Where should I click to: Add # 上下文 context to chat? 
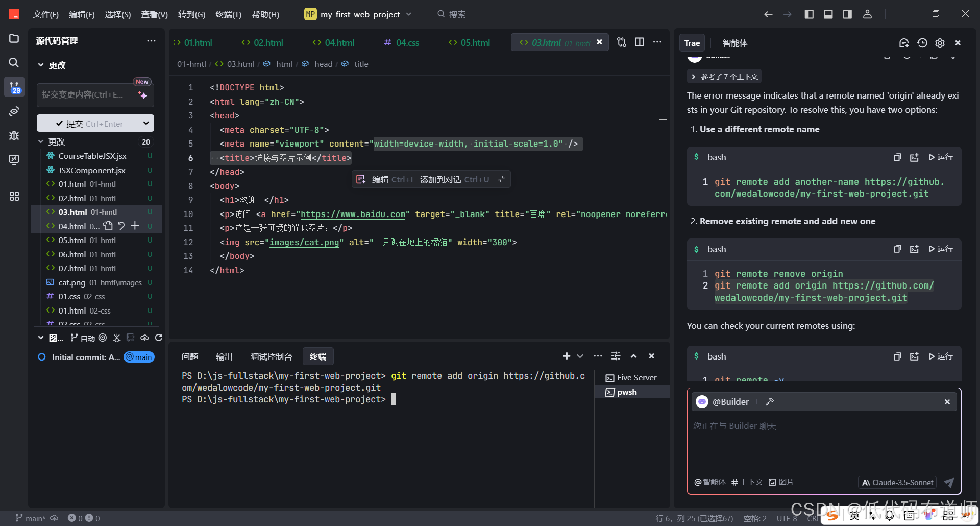[x=747, y=482]
